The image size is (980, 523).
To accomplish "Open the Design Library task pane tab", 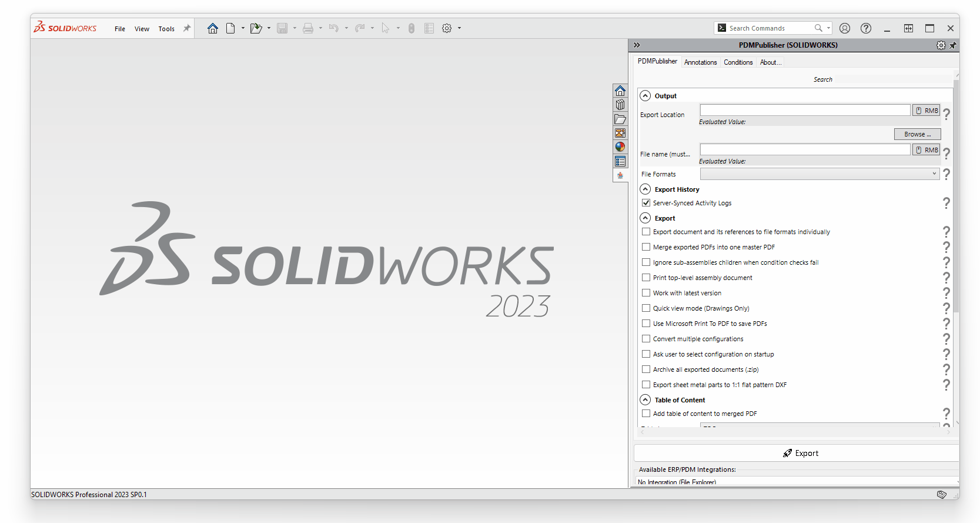I will (620, 105).
